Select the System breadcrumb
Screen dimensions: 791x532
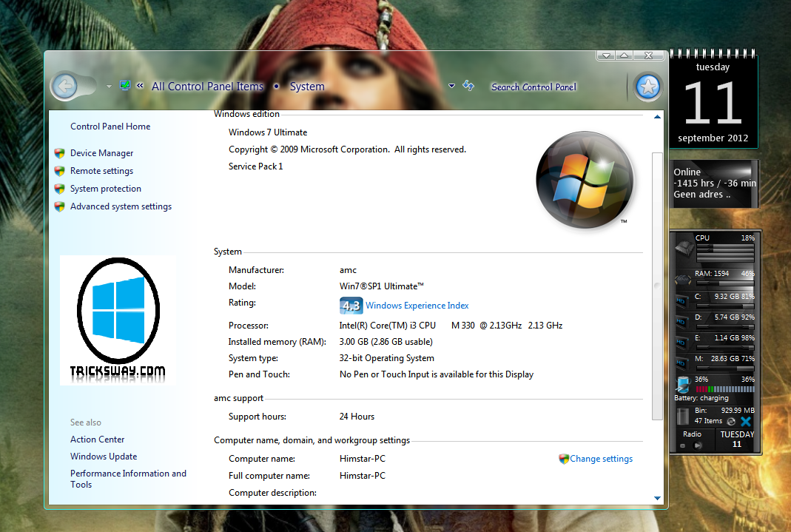(307, 87)
